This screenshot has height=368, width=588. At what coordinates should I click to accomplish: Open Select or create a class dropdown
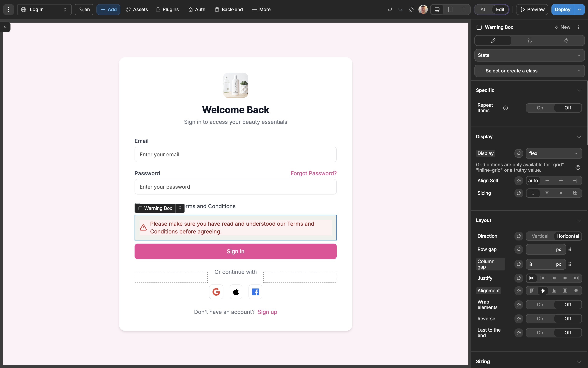pos(529,71)
